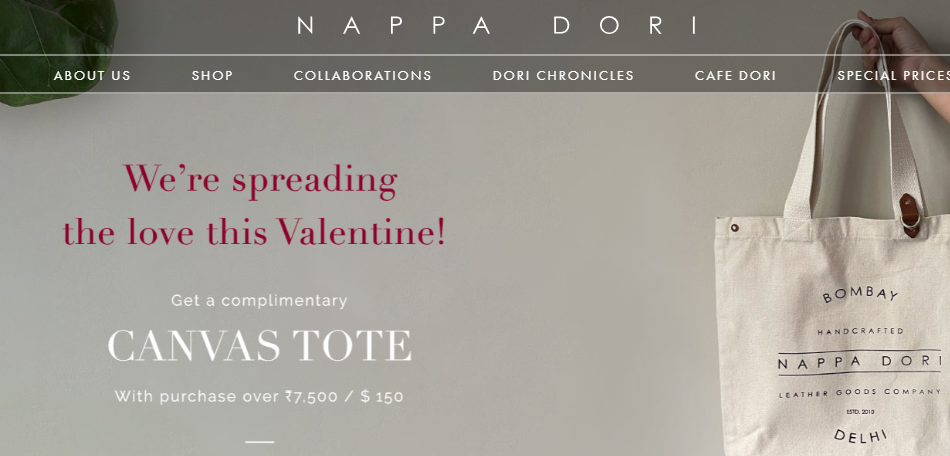950x456 pixels.
Task: Visit the Cafe Dori section
Action: (735, 76)
